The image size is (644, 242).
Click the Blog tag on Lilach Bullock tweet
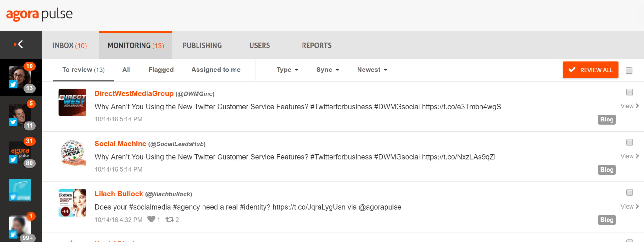tap(607, 220)
